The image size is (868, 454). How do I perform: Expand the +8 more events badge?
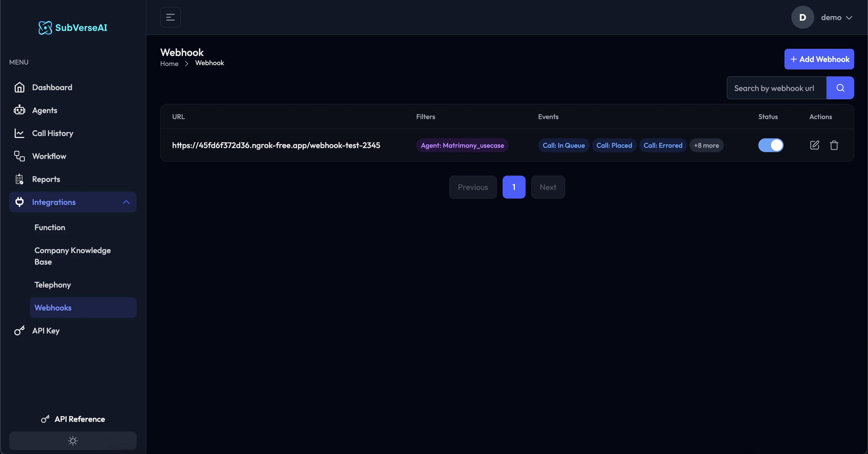click(x=706, y=145)
